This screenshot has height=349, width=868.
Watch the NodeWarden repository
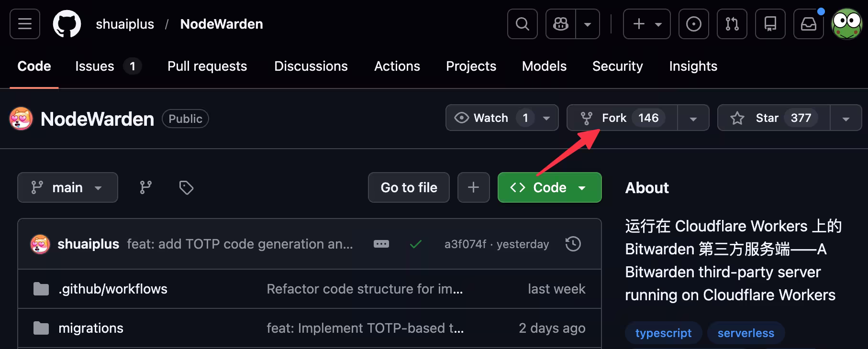(490, 118)
